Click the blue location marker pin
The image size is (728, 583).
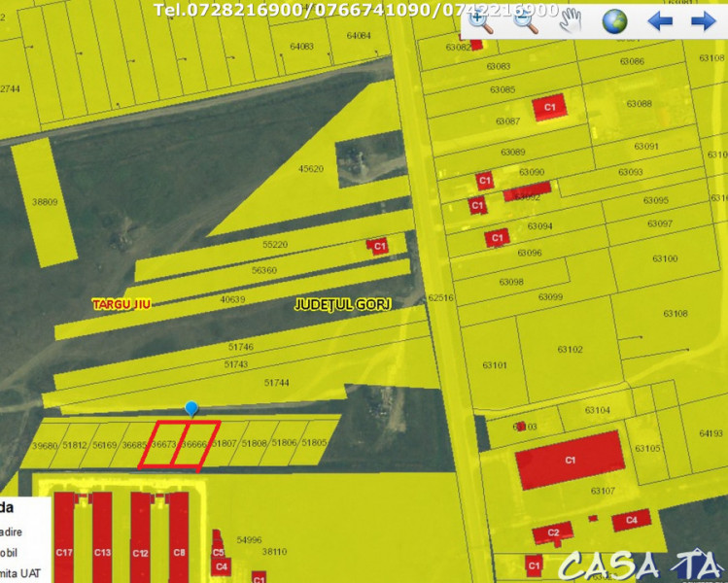[x=191, y=409]
